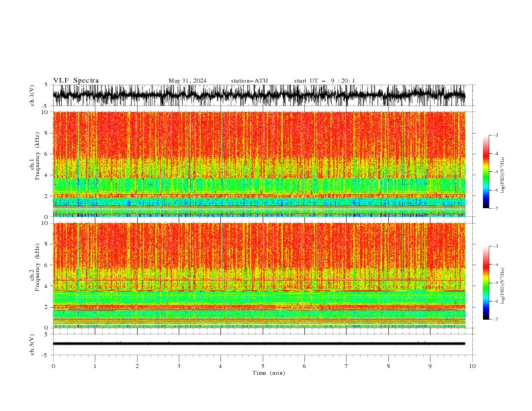Click the 'Time (min)' axis title

(269, 373)
